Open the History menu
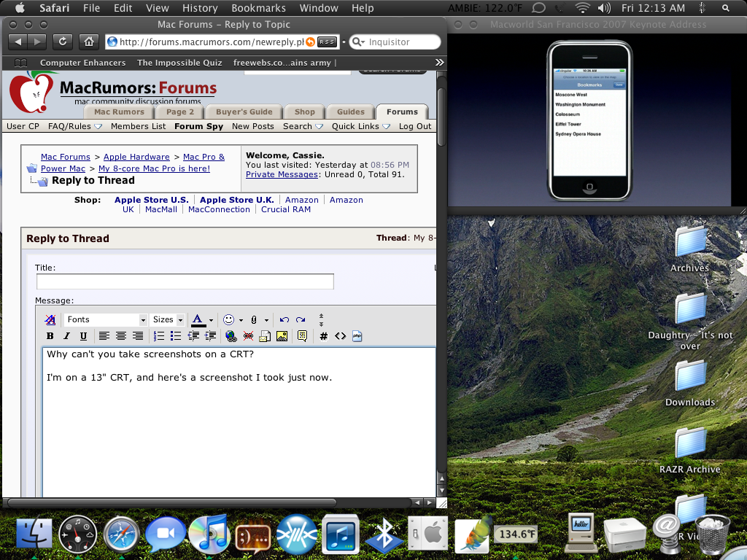Image resolution: width=747 pixels, height=560 pixels. click(200, 8)
